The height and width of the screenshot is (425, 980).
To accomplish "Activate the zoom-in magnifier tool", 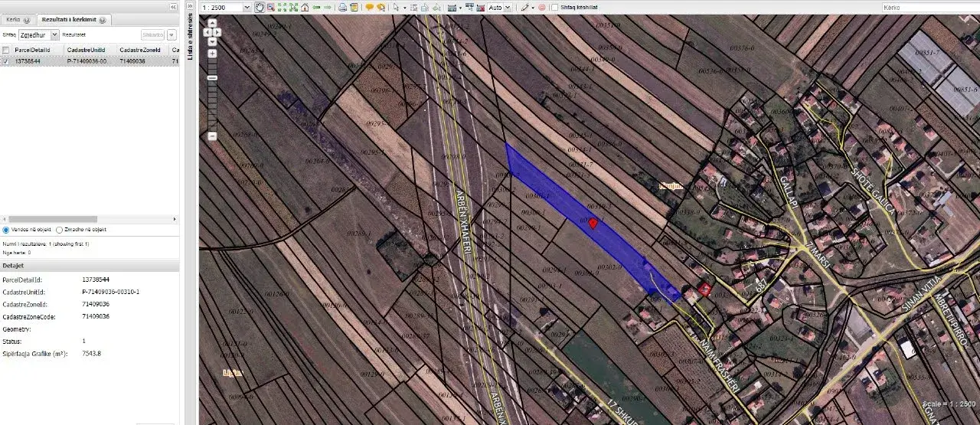I will tap(271, 7).
